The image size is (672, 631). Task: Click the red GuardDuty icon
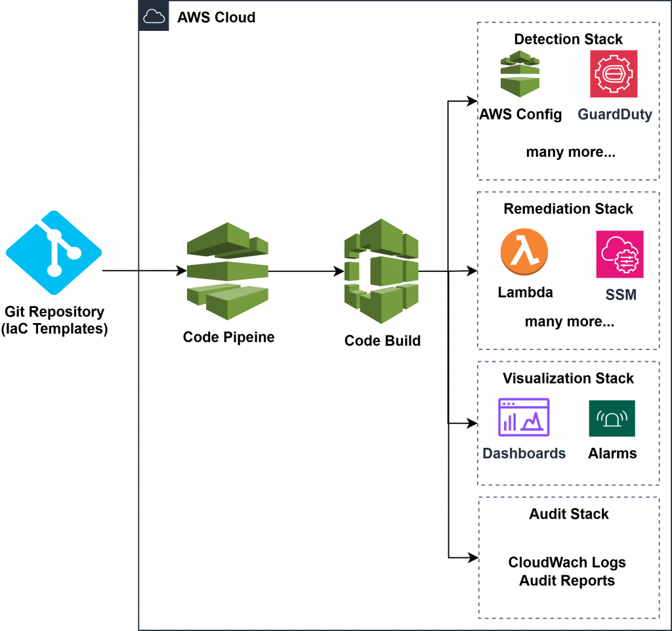(x=614, y=74)
